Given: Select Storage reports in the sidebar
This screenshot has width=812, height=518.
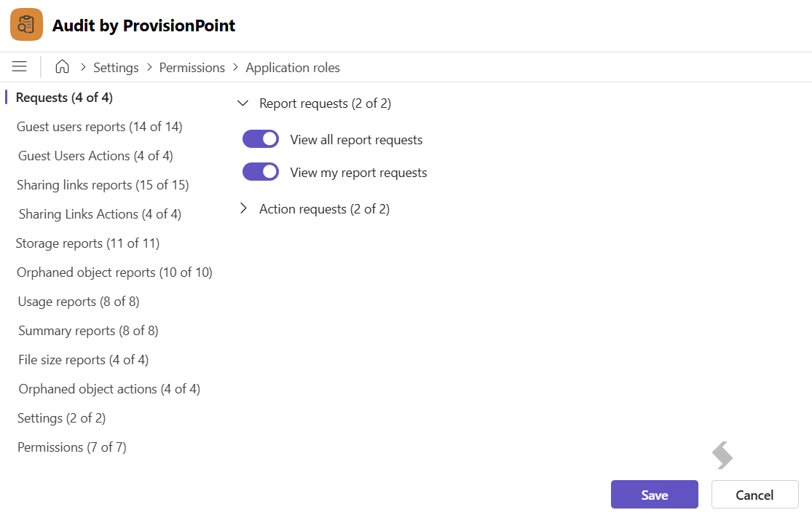Looking at the screenshot, I should pyautogui.click(x=87, y=243).
